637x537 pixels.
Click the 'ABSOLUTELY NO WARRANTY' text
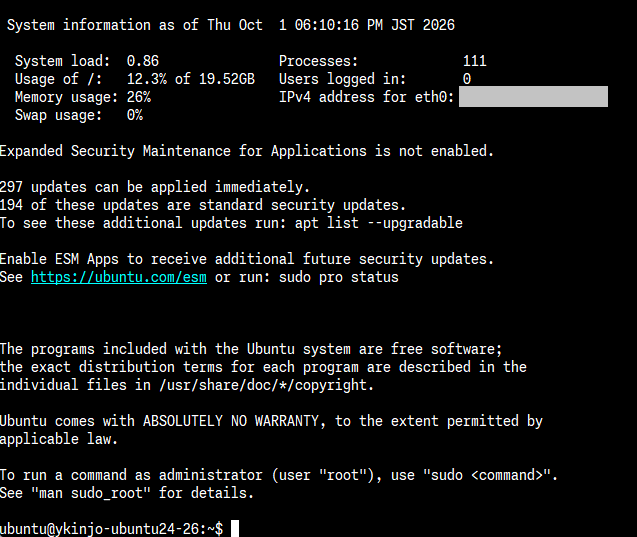pyautogui.click(x=231, y=421)
